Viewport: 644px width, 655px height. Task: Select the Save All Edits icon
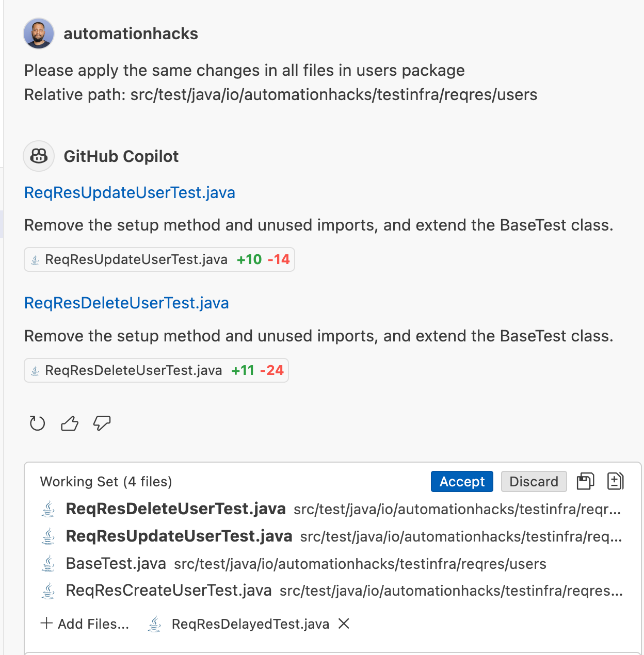click(x=585, y=481)
